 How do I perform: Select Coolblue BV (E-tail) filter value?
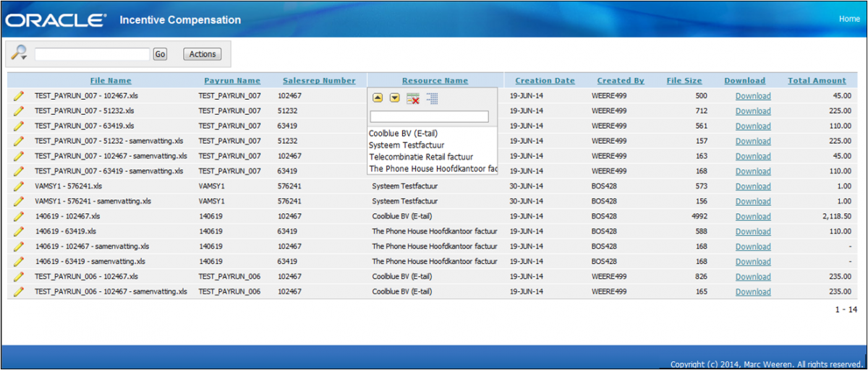pyautogui.click(x=404, y=134)
